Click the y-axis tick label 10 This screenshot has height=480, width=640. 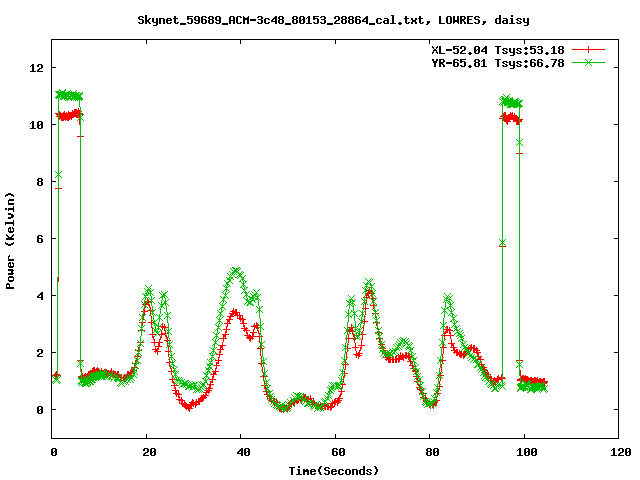tap(36, 125)
